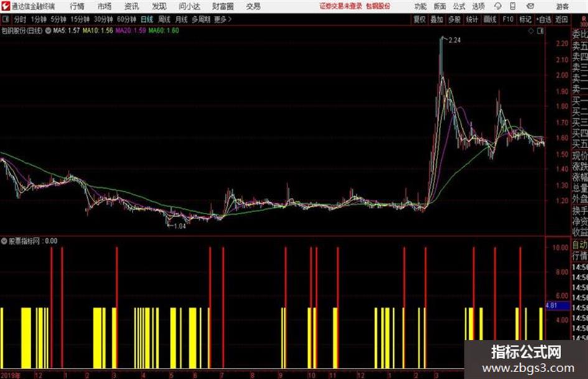Open the 行情 menu
The height and width of the screenshot is (379, 588).
coord(77,6)
